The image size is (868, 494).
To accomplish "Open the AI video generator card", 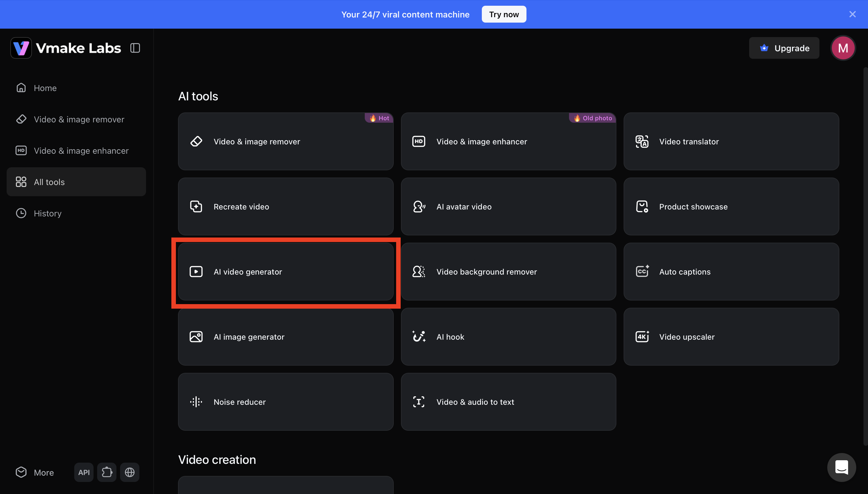I will tap(286, 272).
